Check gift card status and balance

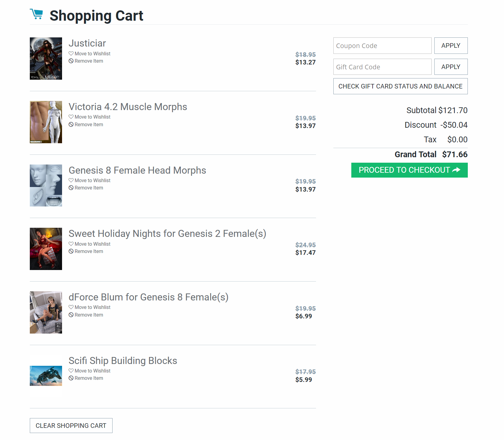(x=400, y=86)
